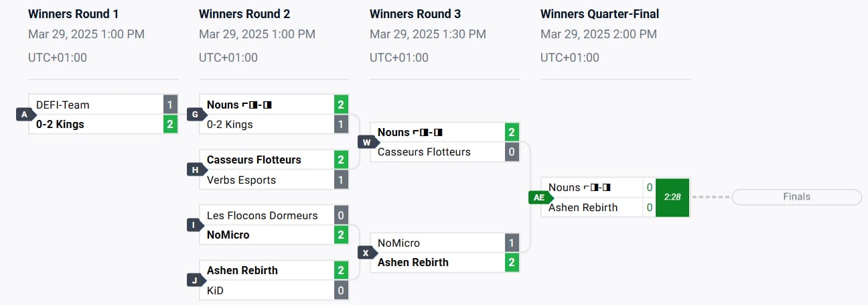This screenshot has height=305, width=868.
Task: Click the green 2:28 countdown timer
Action: click(x=672, y=197)
